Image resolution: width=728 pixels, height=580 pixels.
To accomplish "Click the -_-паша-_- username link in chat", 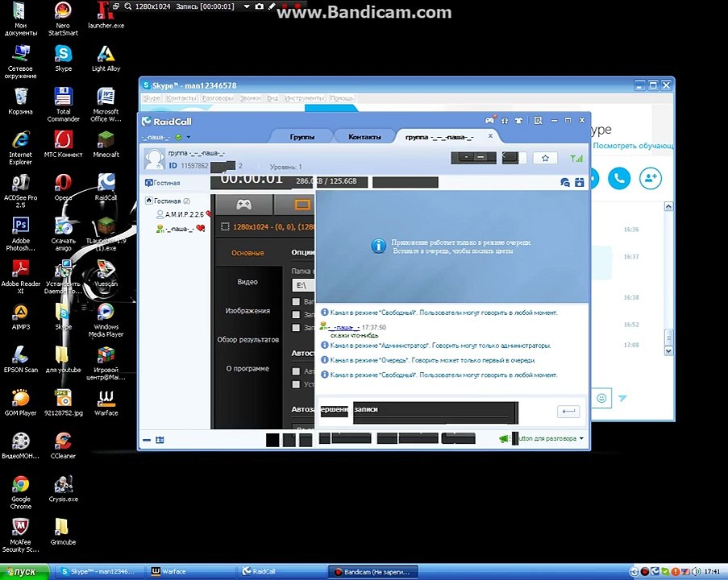I will pos(343,327).
